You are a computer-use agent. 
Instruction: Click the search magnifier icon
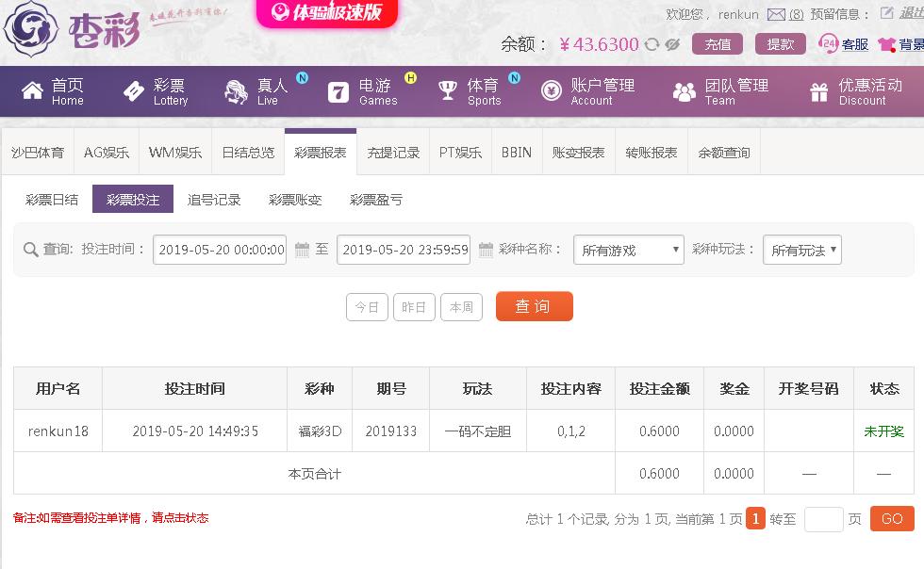click(30, 250)
